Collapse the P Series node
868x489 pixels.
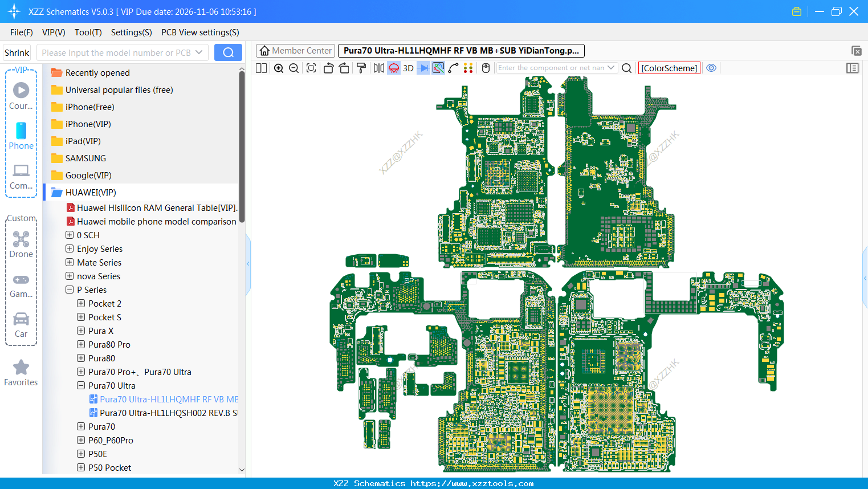[70, 290]
